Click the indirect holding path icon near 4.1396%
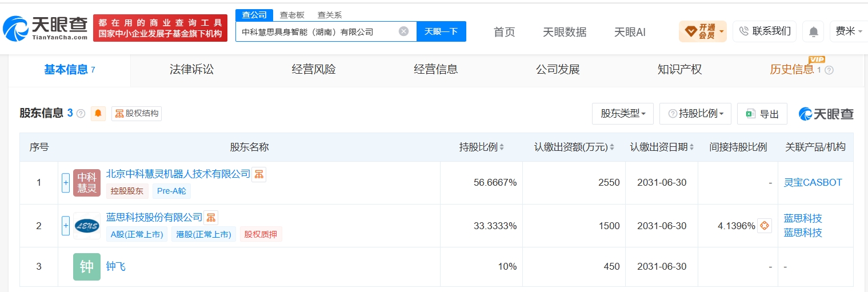868x292 pixels. tap(765, 226)
